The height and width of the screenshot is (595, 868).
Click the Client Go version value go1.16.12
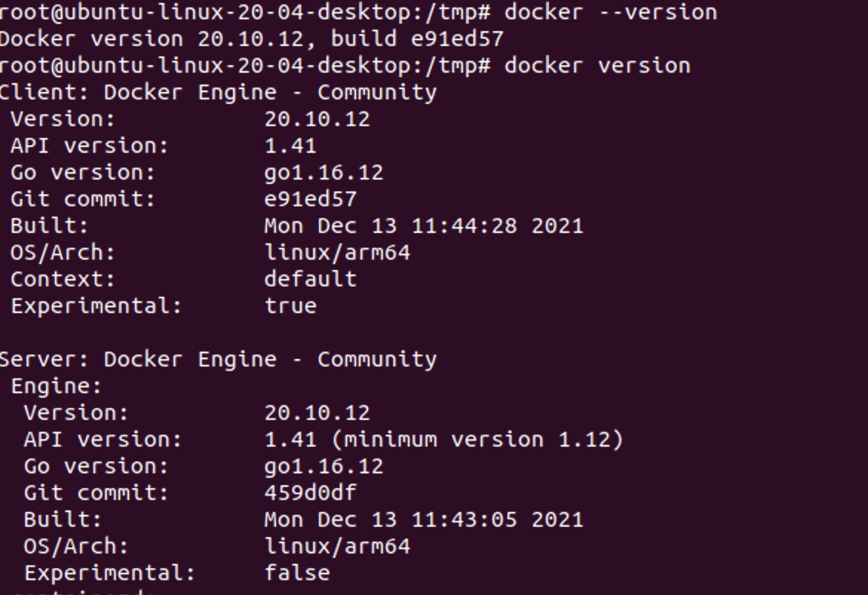323,173
